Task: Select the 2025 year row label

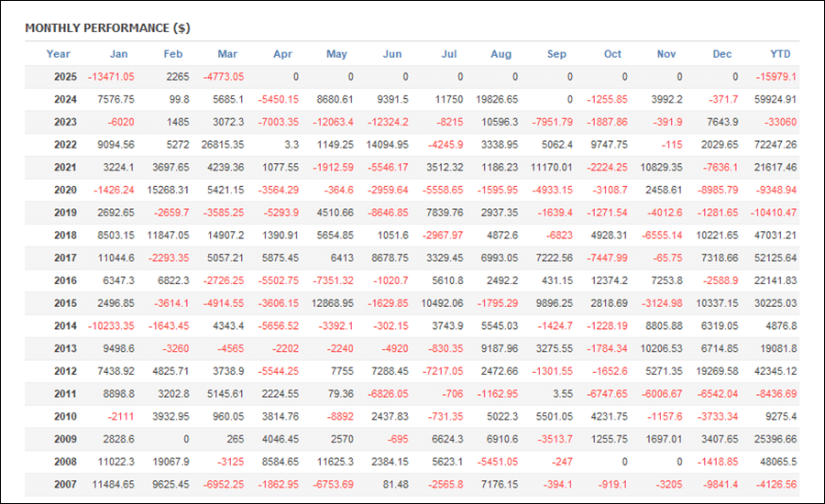Action: [65, 77]
